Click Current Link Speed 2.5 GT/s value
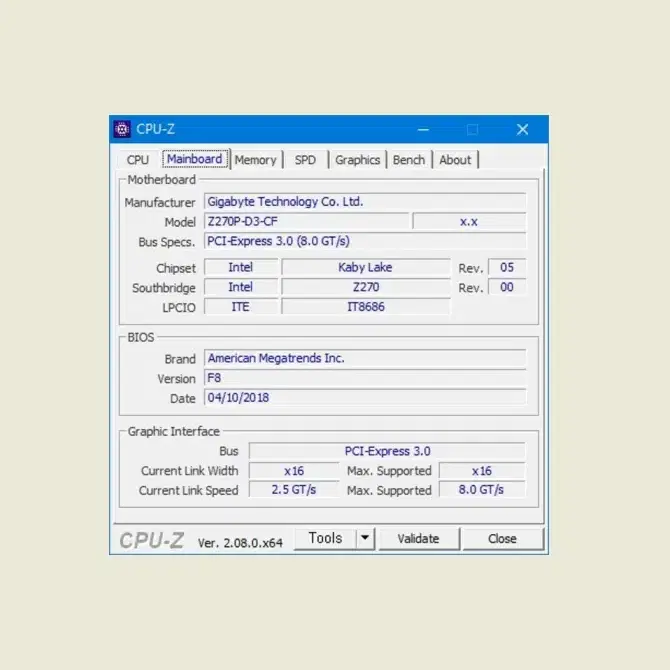 pyautogui.click(x=294, y=490)
